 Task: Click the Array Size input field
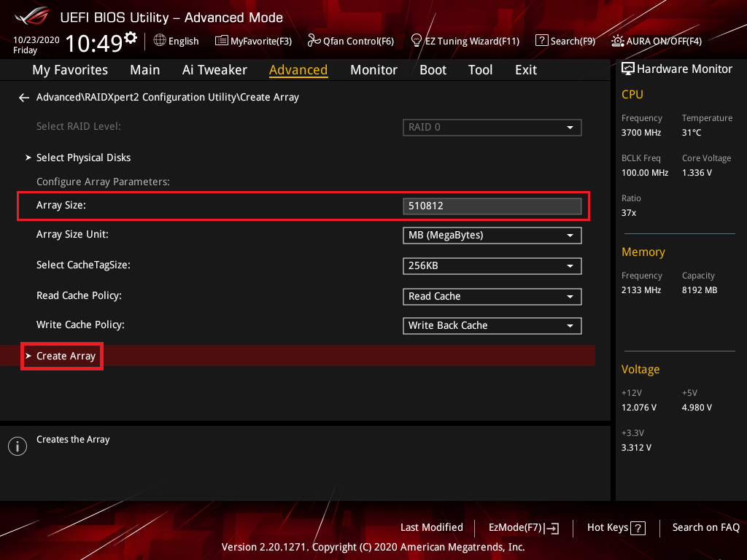(492, 206)
